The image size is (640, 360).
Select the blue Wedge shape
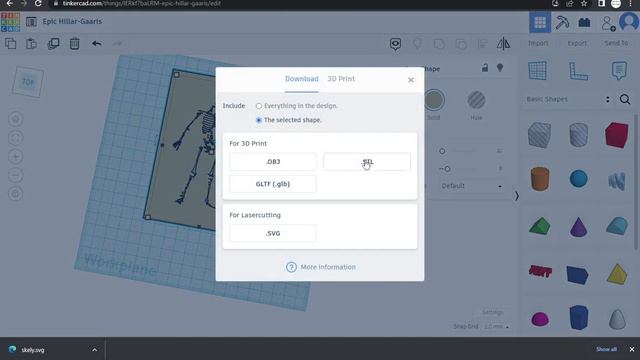tap(577, 274)
